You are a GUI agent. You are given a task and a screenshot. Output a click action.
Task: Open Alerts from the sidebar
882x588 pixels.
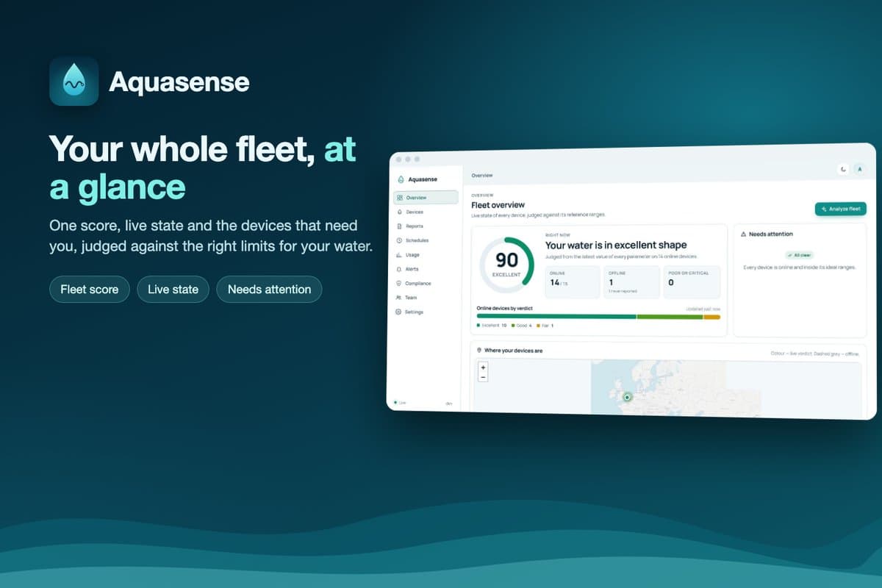pyautogui.click(x=426, y=269)
